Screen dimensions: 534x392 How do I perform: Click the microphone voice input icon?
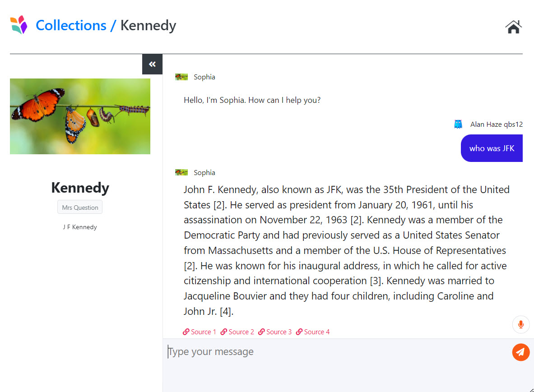point(521,324)
